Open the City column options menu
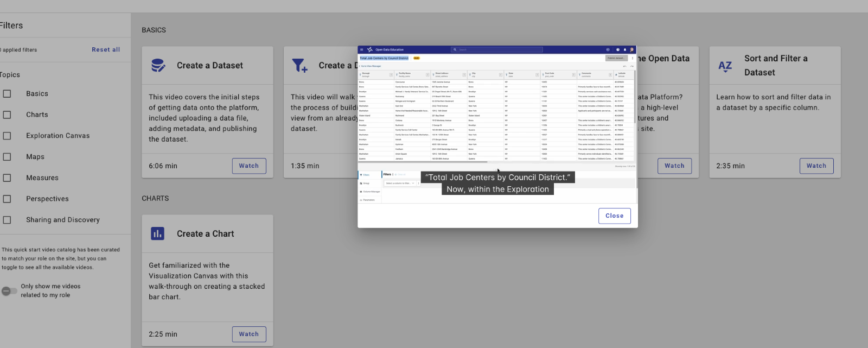868x348 pixels. [501, 75]
